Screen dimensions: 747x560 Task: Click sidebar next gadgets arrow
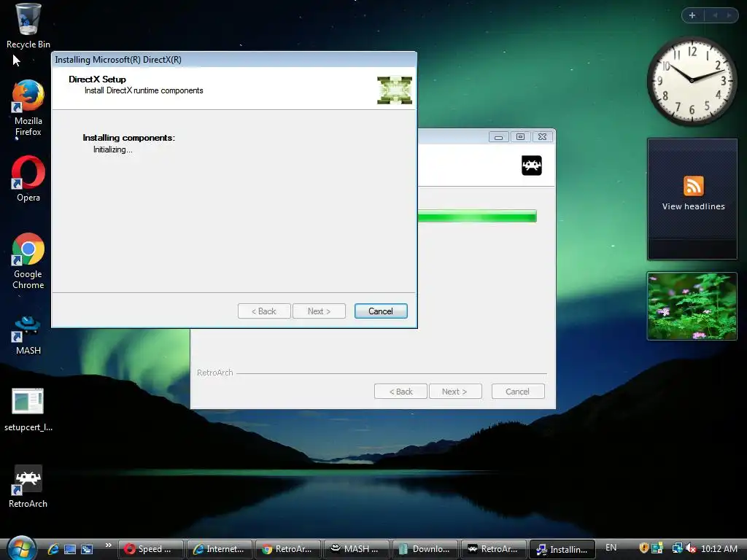(x=729, y=15)
